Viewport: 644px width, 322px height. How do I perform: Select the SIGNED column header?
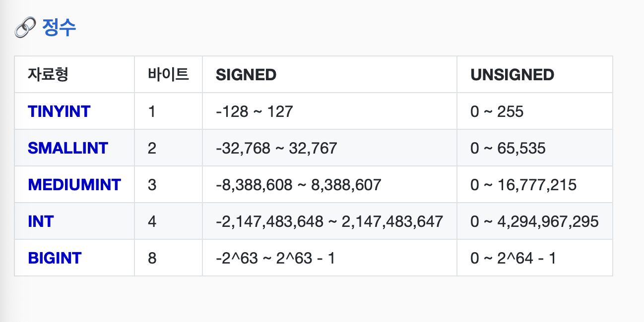pos(246,75)
